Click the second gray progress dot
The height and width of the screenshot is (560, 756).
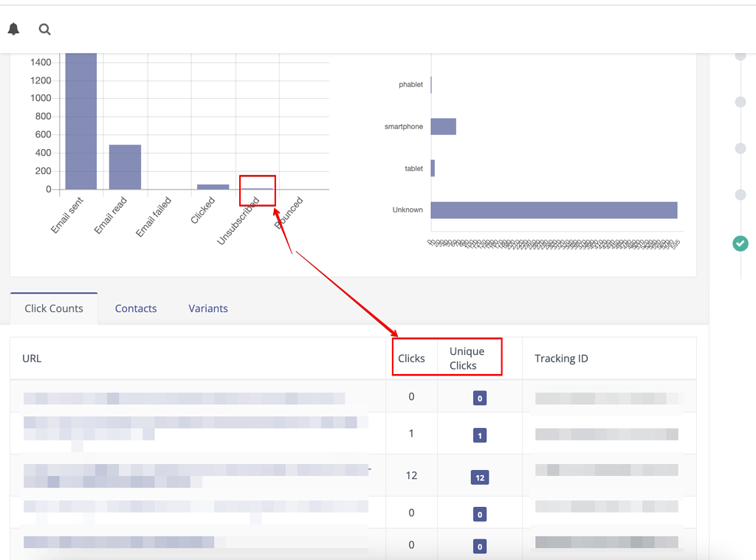tap(740, 103)
